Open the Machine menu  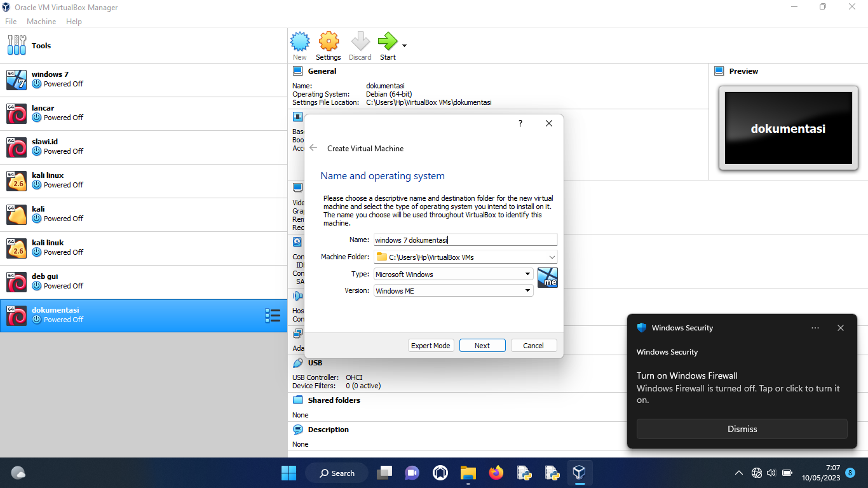[41, 22]
